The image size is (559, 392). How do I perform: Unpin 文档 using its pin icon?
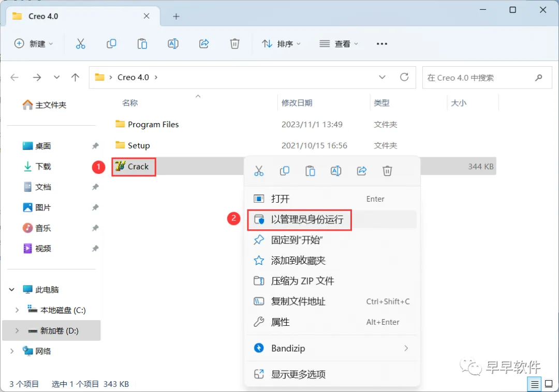pos(95,187)
